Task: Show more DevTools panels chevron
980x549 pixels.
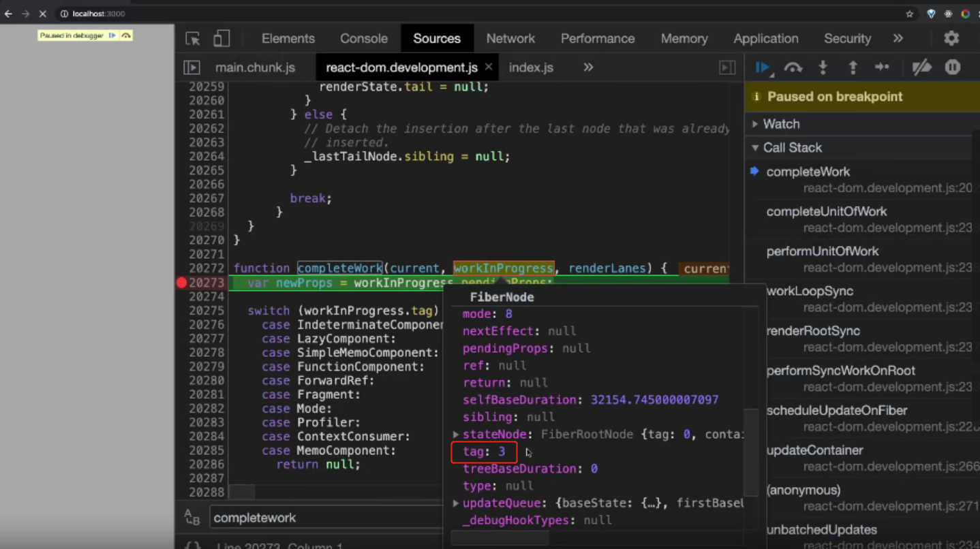Action: pos(898,39)
